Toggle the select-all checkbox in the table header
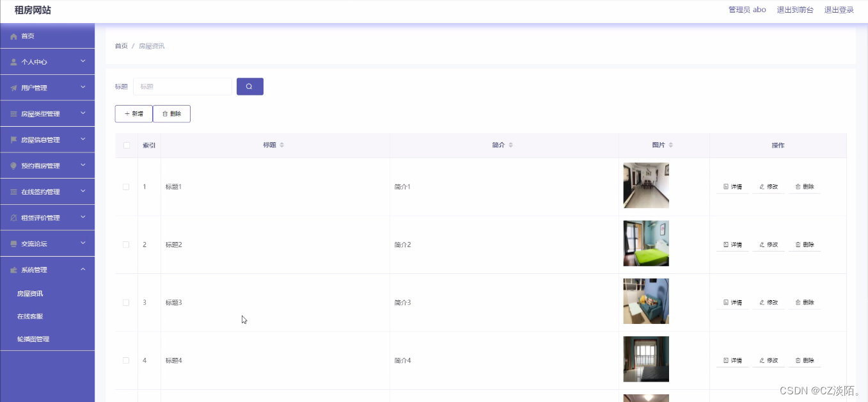Image resolution: width=868 pixels, height=402 pixels. [126, 145]
